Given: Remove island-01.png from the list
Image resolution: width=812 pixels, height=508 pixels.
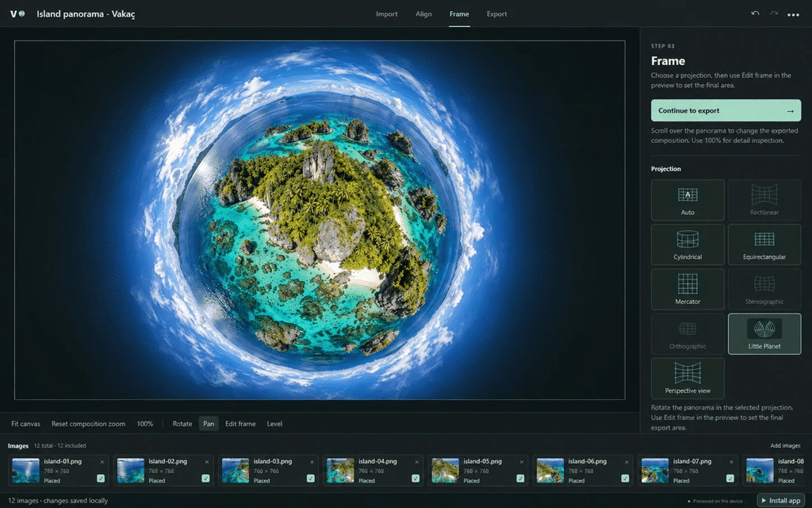Looking at the screenshot, I should pyautogui.click(x=102, y=462).
